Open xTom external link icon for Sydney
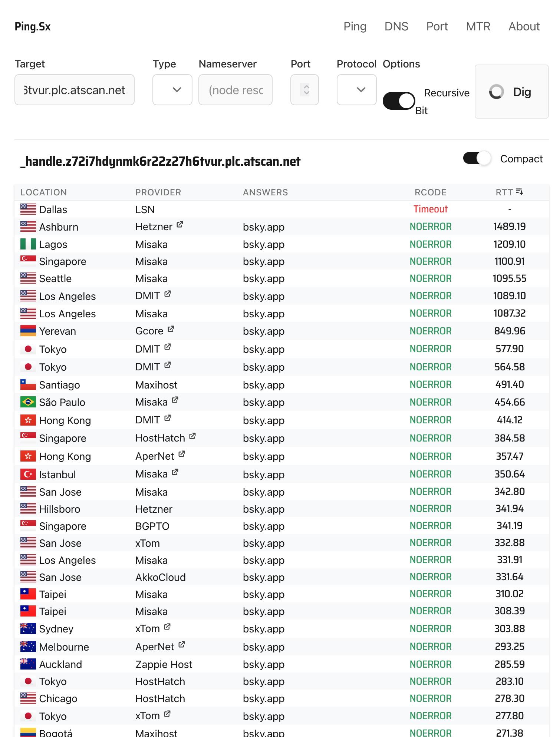This screenshot has width=560, height=737. 167,627
